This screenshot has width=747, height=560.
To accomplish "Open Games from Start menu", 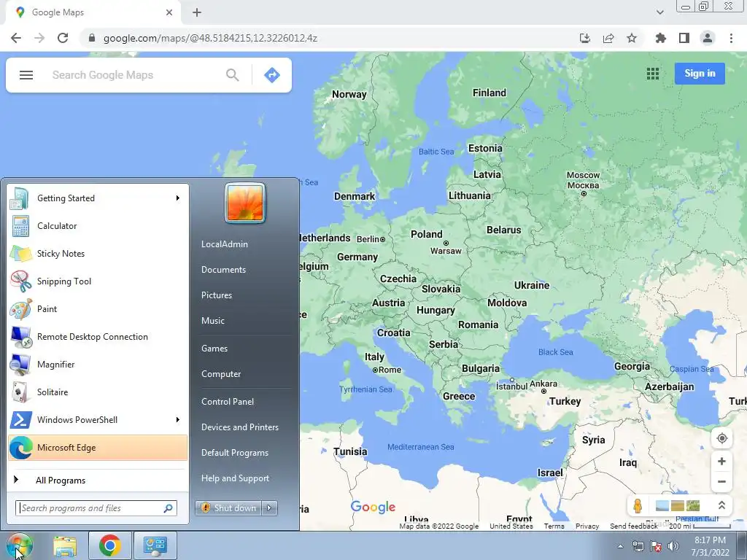I will pyautogui.click(x=214, y=349).
